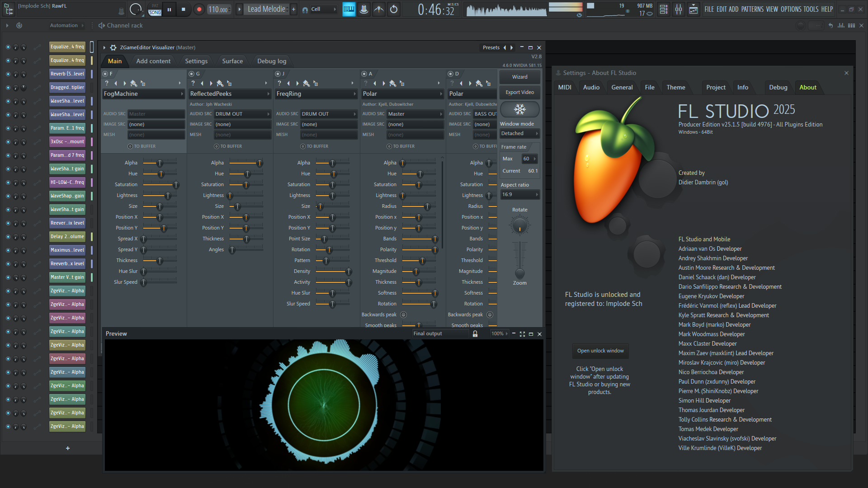Open layer G audio source DRUM OUT dropdown
This screenshot has width=868, height=488.
coord(242,114)
